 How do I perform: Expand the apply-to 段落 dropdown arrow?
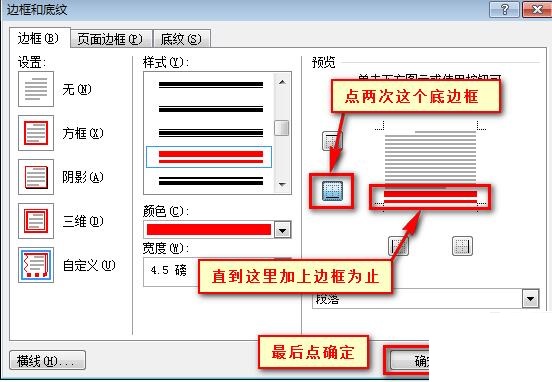click(530, 299)
